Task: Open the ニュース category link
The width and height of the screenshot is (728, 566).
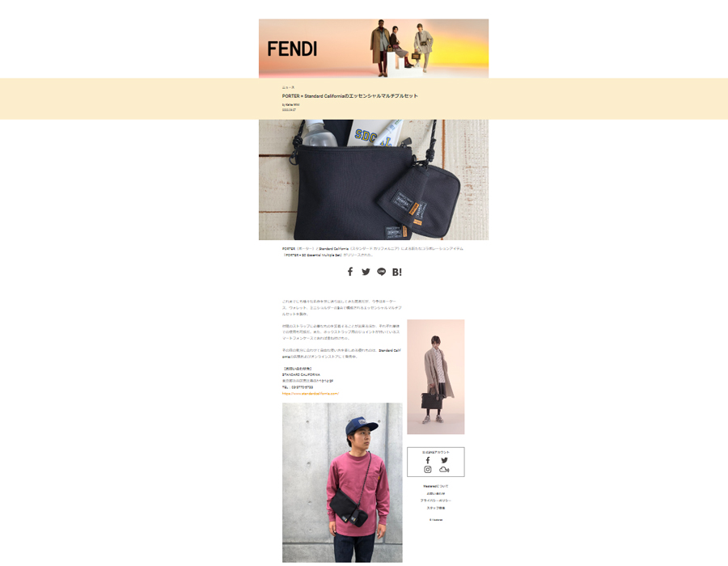Action: pyautogui.click(x=288, y=87)
